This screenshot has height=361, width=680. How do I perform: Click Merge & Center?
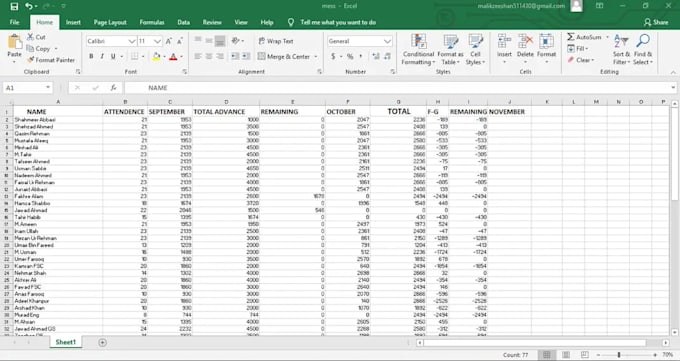[284, 56]
